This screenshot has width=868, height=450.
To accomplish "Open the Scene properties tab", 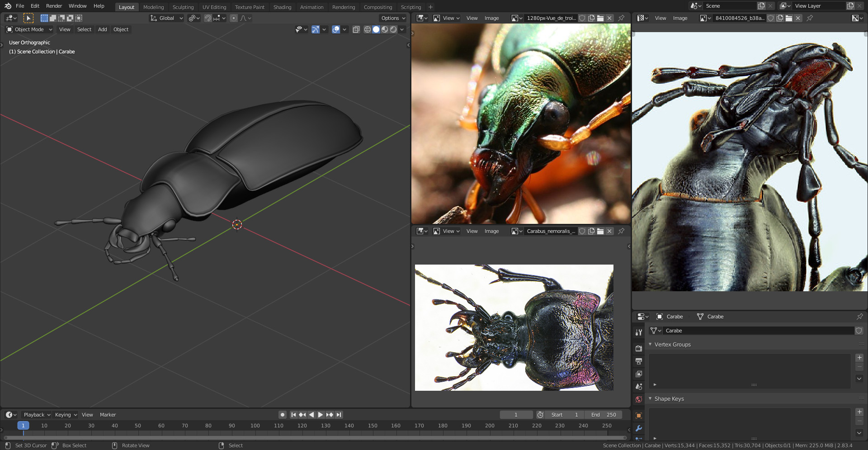I will coord(639,386).
